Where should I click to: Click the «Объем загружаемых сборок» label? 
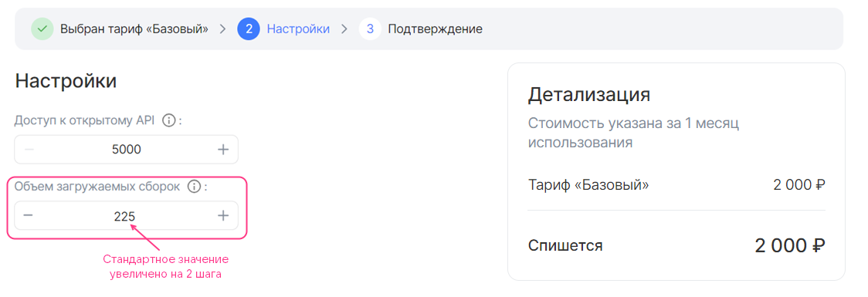(97, 187)
